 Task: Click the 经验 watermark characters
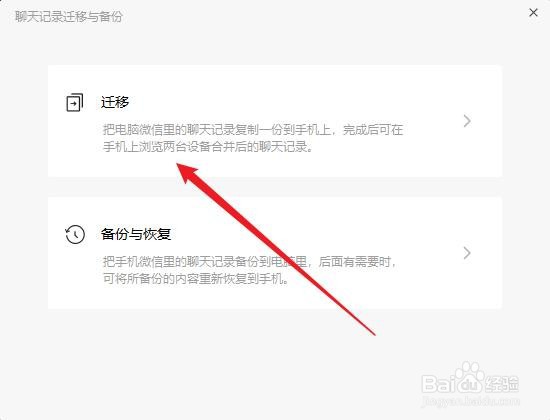[x=502, y=384]
